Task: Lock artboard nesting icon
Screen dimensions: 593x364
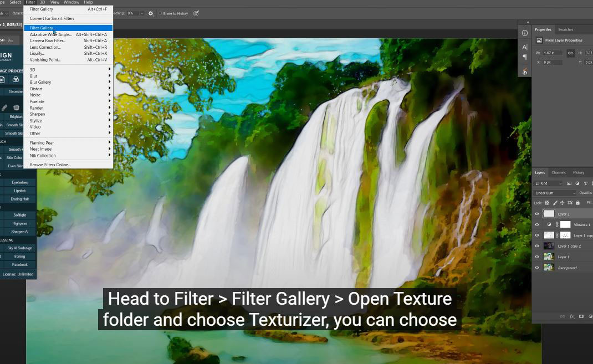Action: pyautogui.click(x=570, y=203)
